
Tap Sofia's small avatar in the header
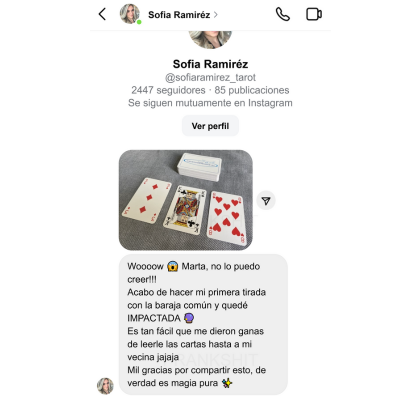(x=129, y=14)
